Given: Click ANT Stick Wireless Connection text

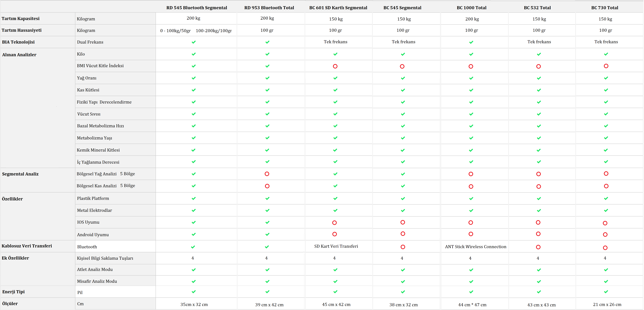Looking at the screenshot, I should pos(476,247).
